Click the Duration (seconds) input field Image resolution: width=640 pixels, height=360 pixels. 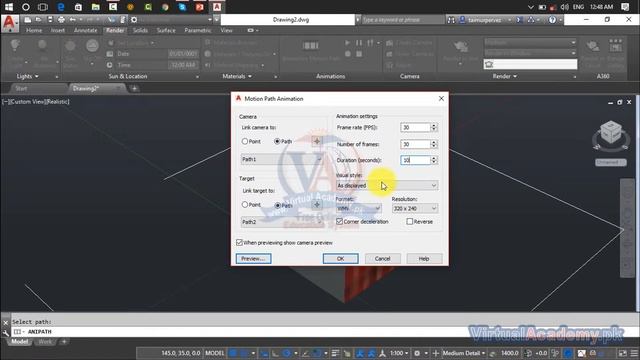tap(416, 160)
